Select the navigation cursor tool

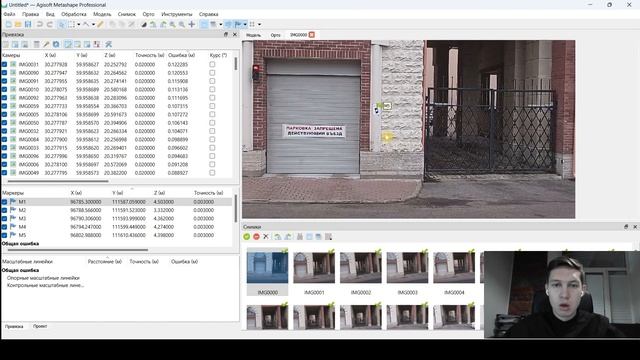[62, 24]
